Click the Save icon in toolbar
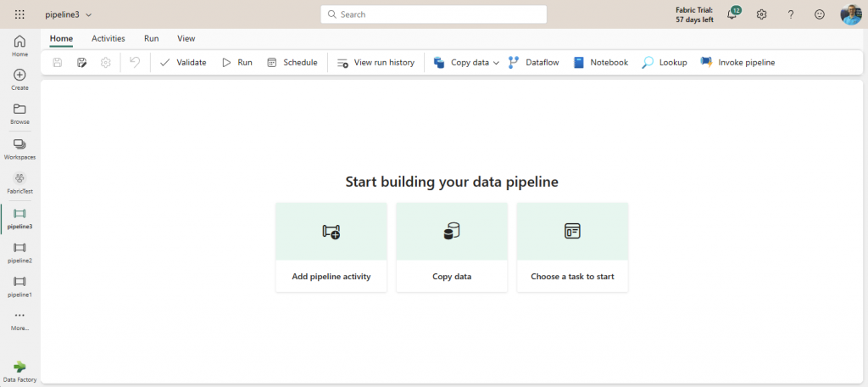Image resolution: width=868 pixels, height=387 pixels. tap(58, 63)
